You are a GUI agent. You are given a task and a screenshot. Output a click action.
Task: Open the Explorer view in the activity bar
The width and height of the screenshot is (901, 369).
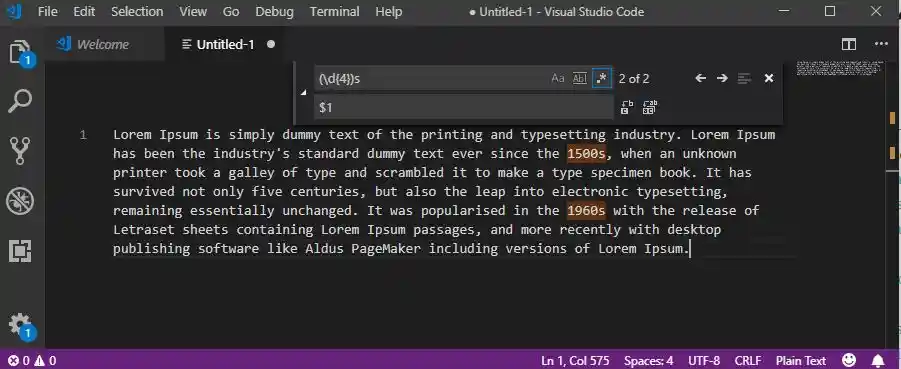pos(21,53)
